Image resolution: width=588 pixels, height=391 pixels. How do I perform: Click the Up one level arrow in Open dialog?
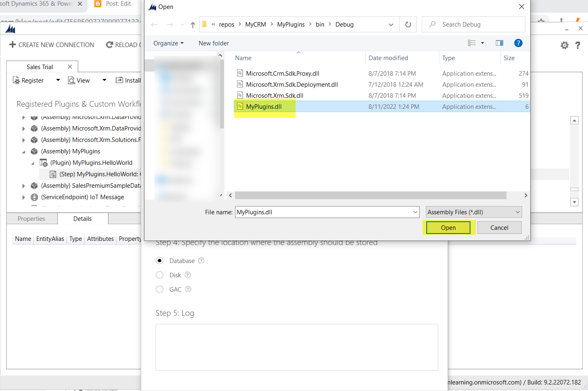(193, 25)
